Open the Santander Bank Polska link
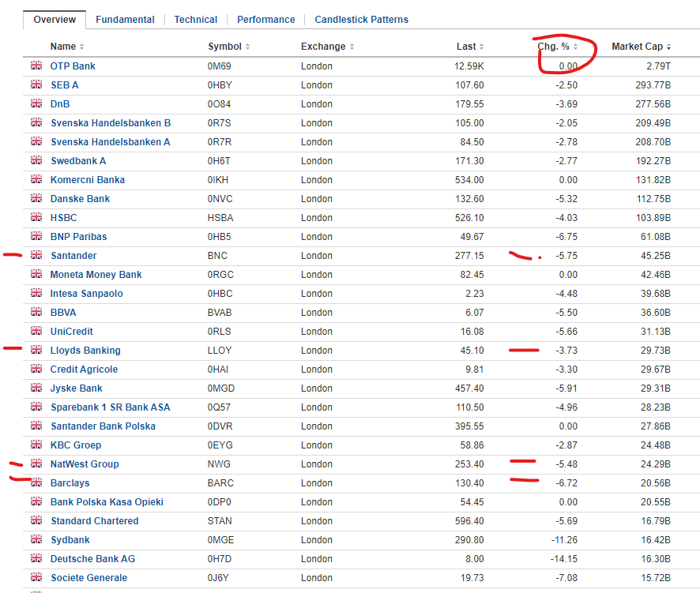The image size is (700, 593). [x=103, y=426]
